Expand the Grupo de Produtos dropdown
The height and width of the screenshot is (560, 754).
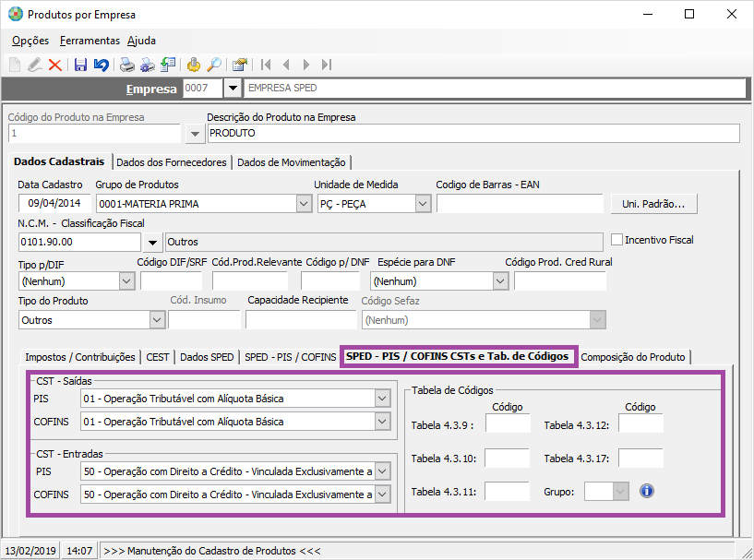304,204
